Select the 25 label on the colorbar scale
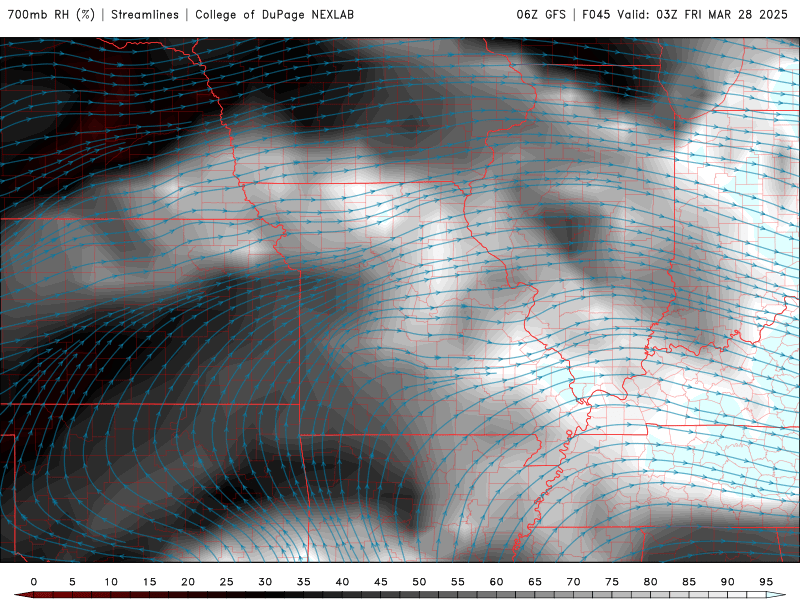The image size is (800, 600). (x=227, y=582)
